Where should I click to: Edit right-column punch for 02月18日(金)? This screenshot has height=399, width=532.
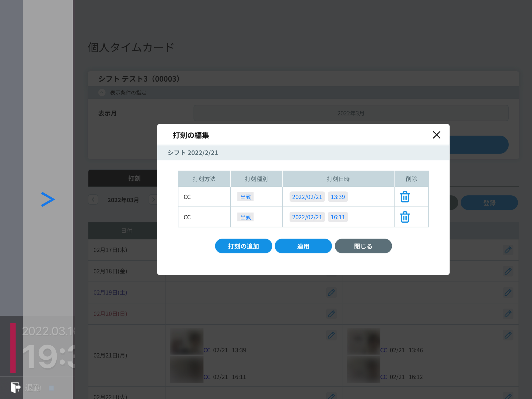tap(508, 271)
